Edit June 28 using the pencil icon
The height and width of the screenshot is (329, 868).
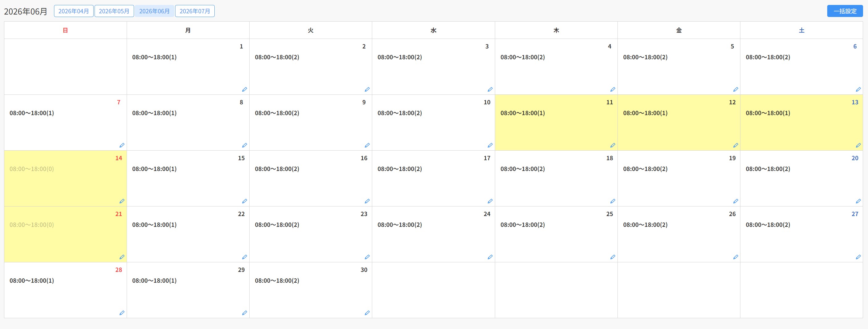tap(122, 313)
